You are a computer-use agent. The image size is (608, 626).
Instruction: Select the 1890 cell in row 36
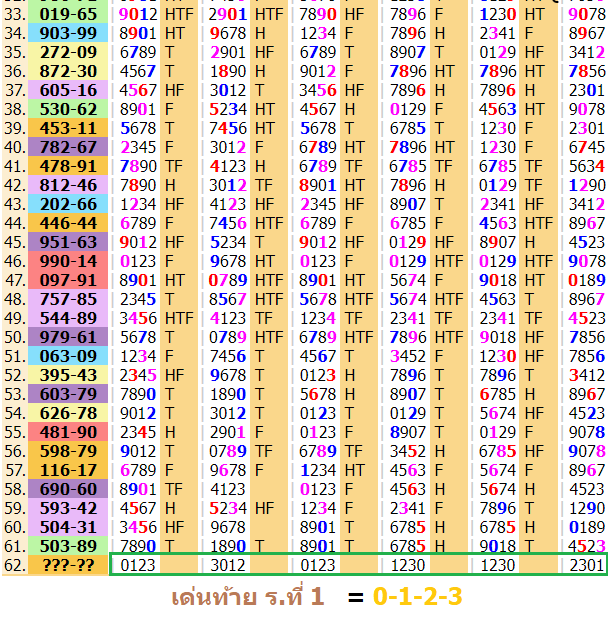tap(228, 71)
